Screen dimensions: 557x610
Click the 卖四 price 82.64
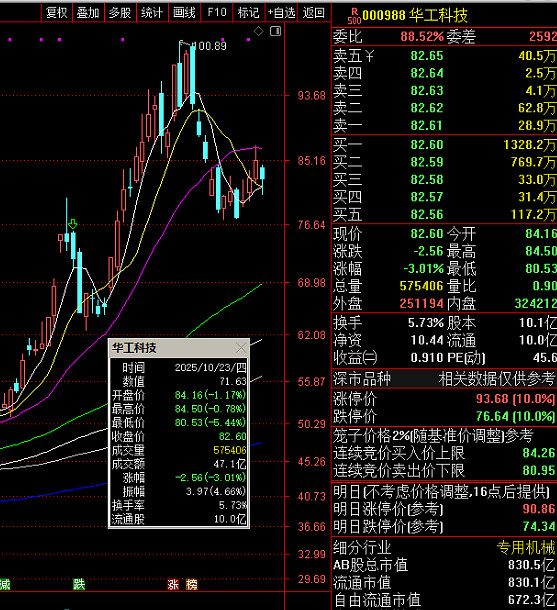[x=427, y=74]
